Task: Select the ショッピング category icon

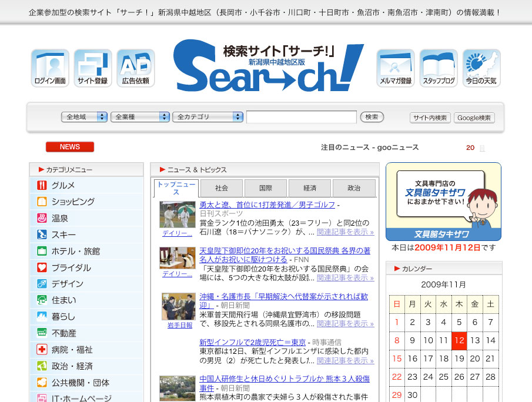Action: (42, 202)
